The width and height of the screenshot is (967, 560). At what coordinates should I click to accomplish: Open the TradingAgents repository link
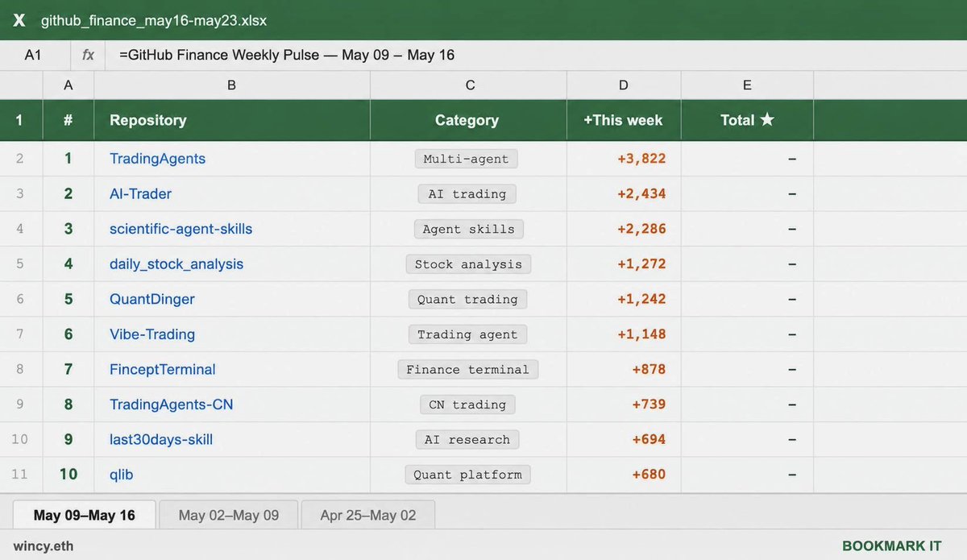click(157, 159)
